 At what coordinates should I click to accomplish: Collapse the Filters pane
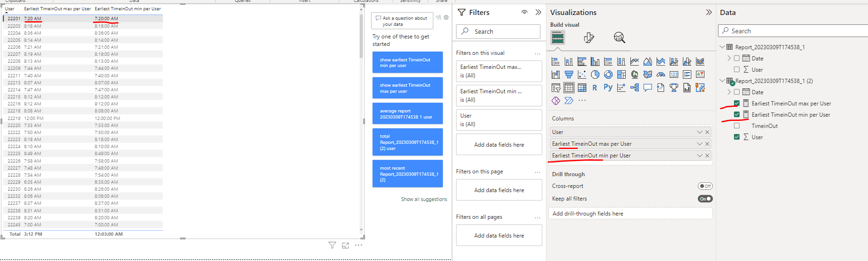point(538,12)
